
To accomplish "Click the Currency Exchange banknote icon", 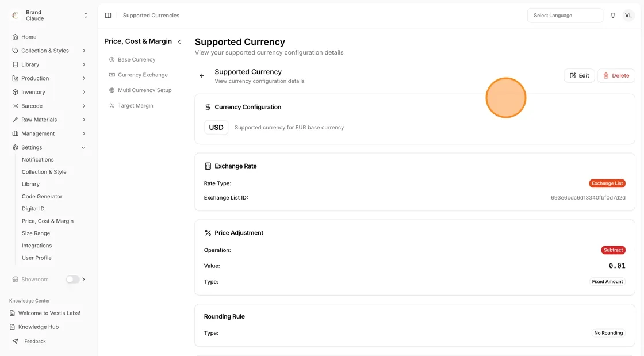I will pos(112,75).
